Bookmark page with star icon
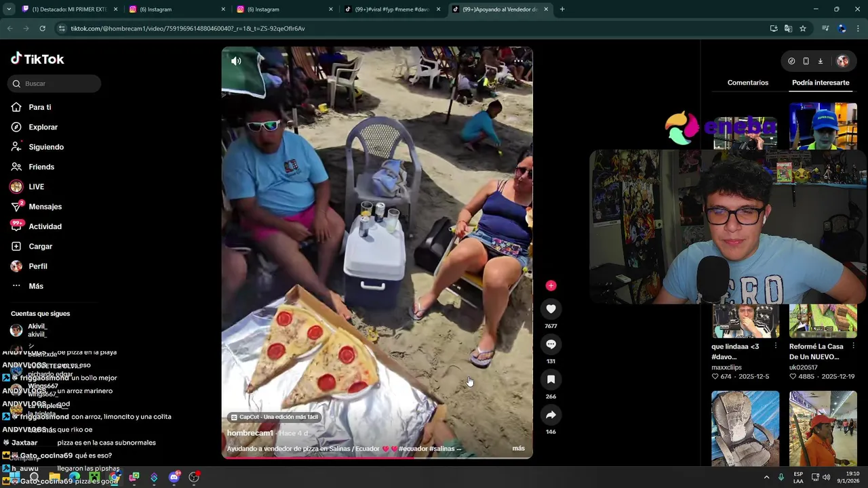 (x=803, y=28)
